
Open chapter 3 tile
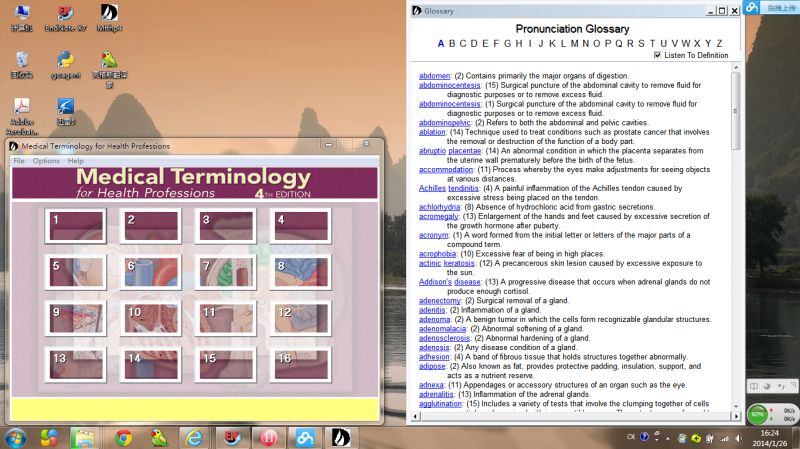[226, 226]
